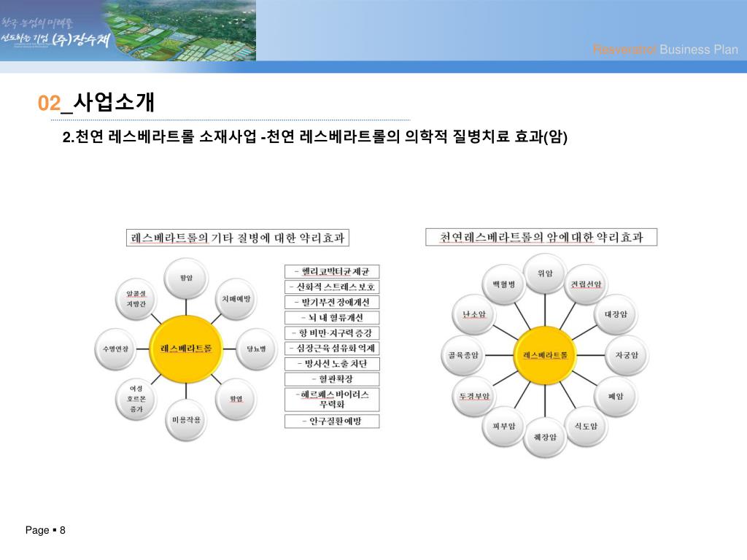Screen dimensions: 747x560
Task: Click the '헤르페스 바이러스 무력화' text box
Action: tap(332, 400)
